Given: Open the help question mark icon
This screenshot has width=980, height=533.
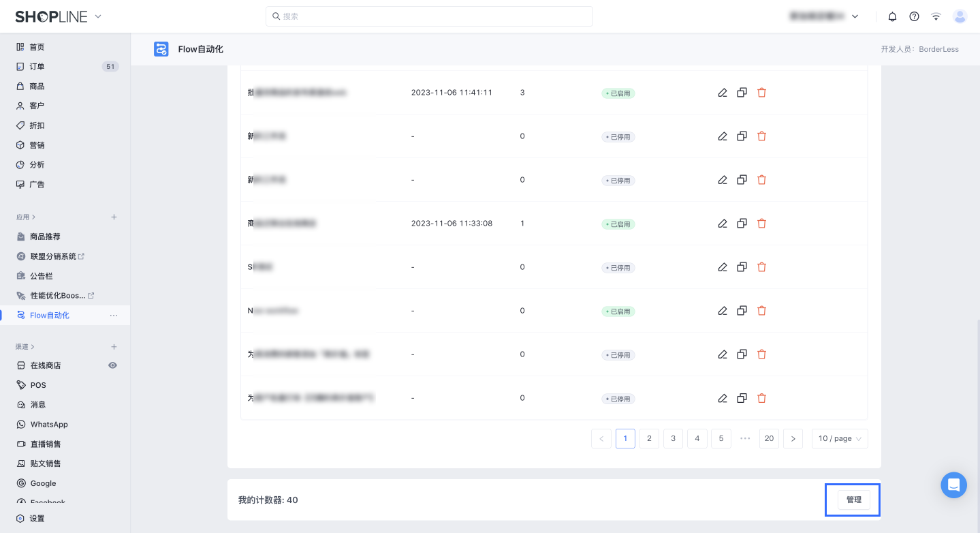Looking at the screenshot, I should click(914, 16).
